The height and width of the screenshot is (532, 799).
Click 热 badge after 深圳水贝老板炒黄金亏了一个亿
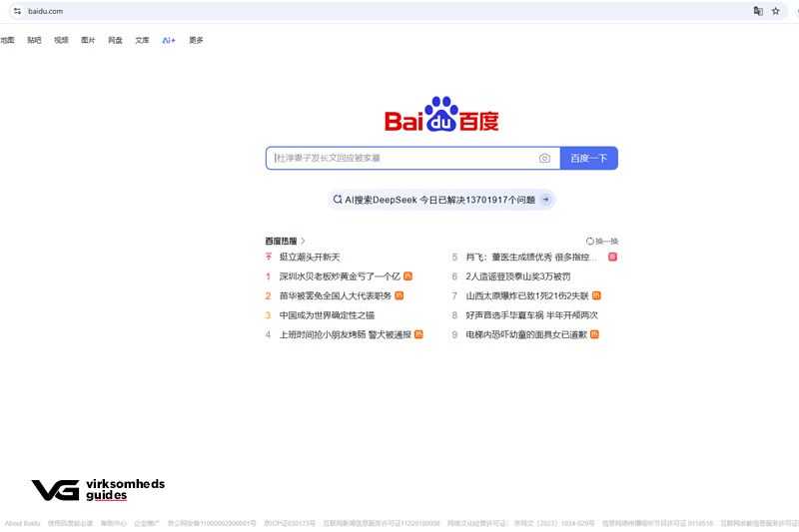pos(407,275)
